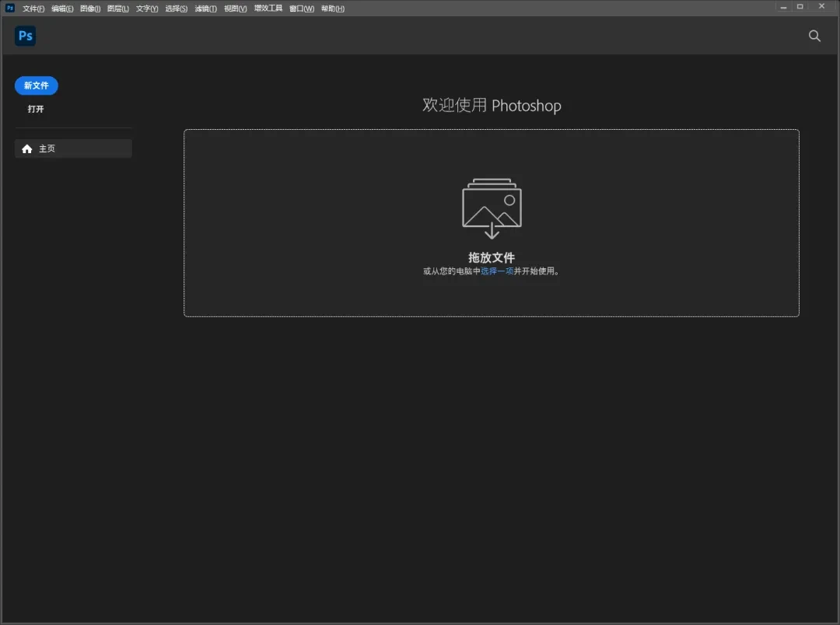Open the 帮助(H) menu
Viewport: 840px width, 625px height.
(333, 9)
